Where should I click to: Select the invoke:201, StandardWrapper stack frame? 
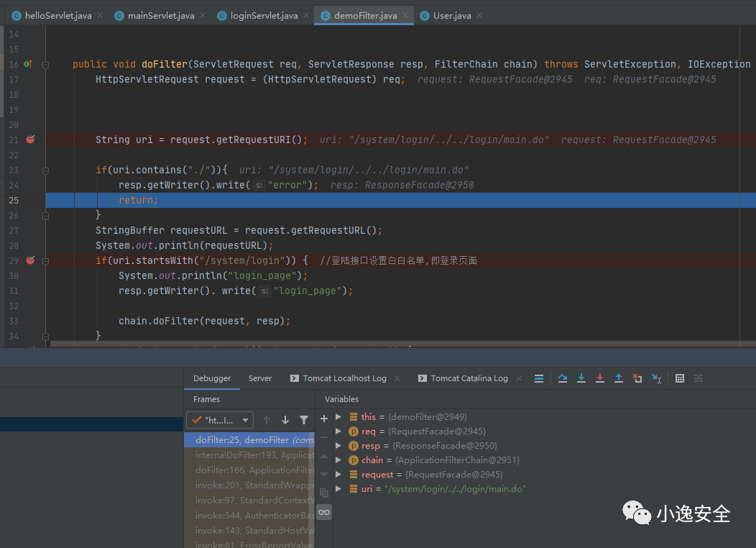point(249,485)
